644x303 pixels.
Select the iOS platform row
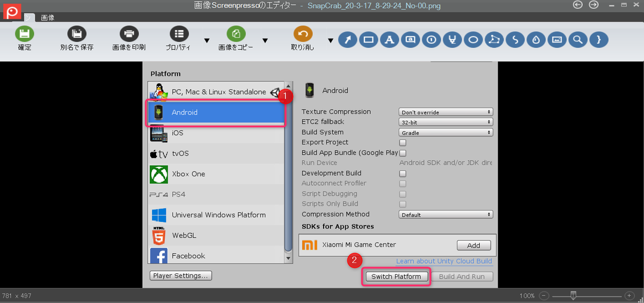click(216, 133)
